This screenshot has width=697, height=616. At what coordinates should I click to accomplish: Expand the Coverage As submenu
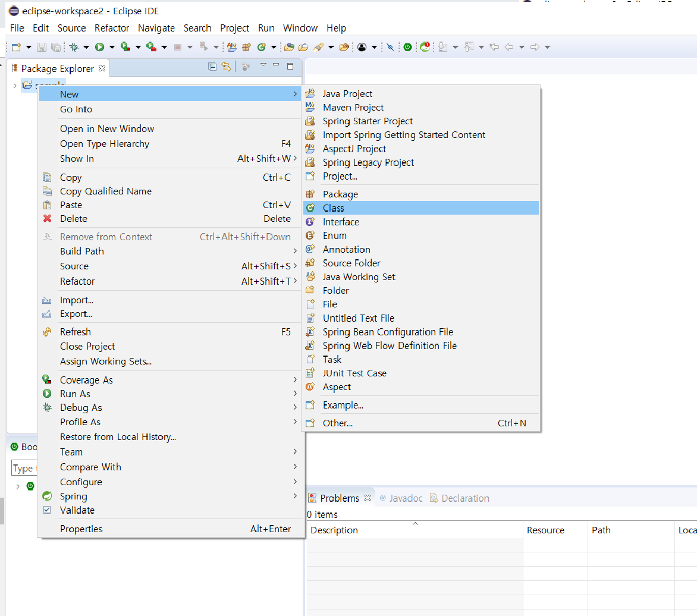tap(170, 380)
